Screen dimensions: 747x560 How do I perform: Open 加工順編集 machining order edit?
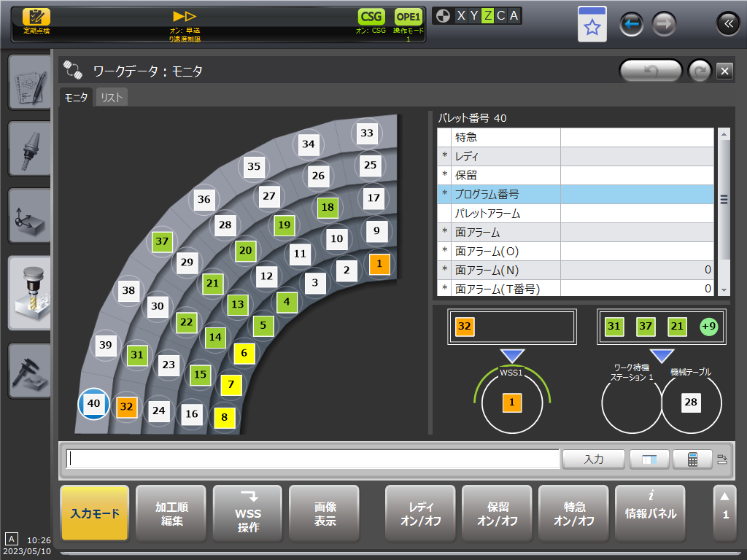pos(171,513)
